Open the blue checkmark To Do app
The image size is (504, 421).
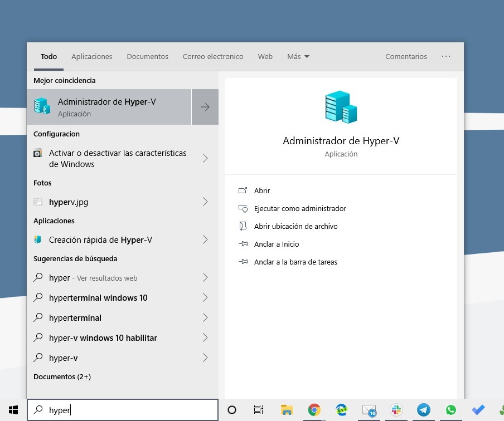click(x=478, y=410)
